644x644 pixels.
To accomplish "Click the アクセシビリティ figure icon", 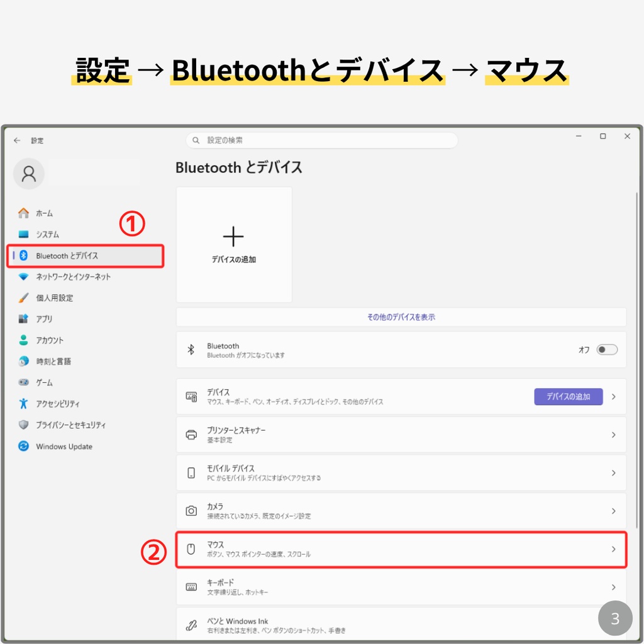I will [x=23, y=404].
